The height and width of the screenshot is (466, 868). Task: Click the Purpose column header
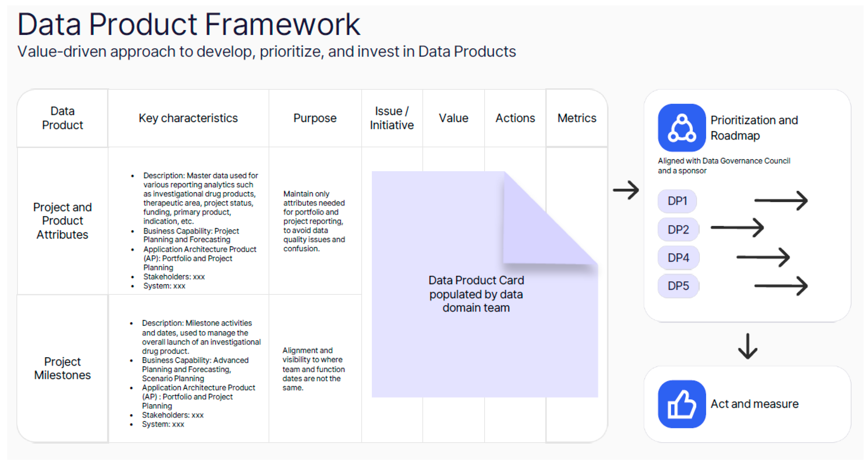coord(315,118)
